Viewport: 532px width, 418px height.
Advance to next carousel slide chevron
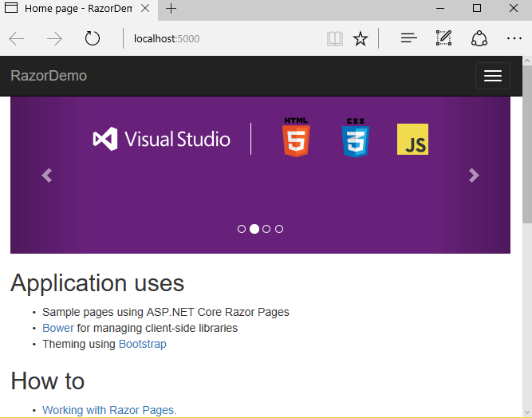click(x=474, y=175)
